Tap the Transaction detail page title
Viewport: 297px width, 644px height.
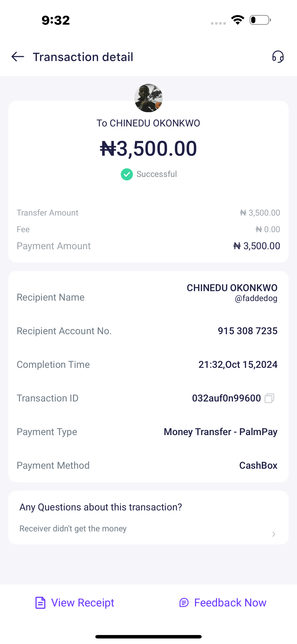coord(83,57)
